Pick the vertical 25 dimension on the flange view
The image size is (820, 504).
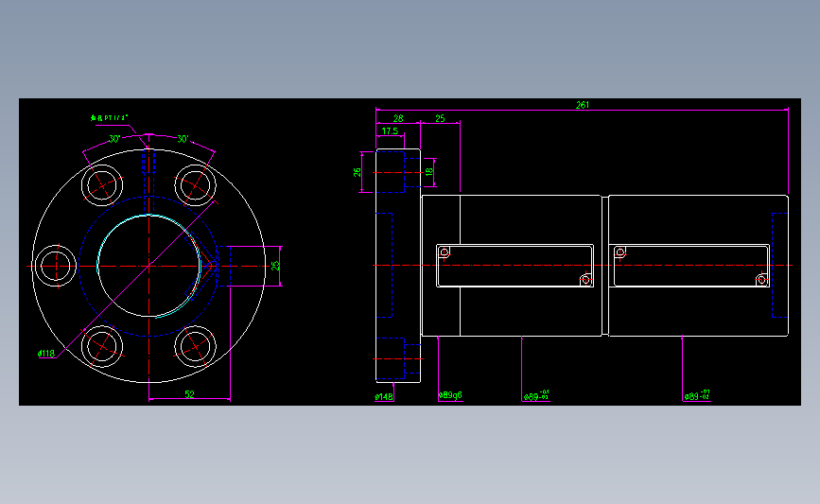pyautogui.click(x=275, y=266)
